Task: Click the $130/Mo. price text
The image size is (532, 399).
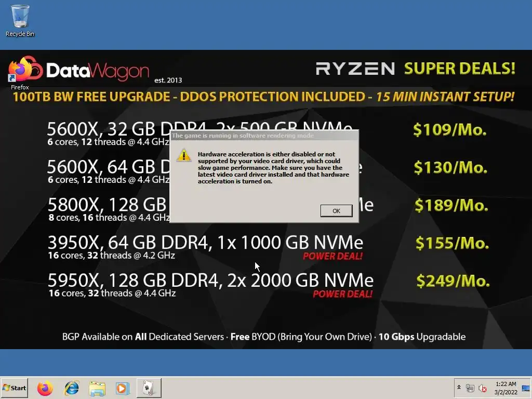Action: click(450, 168)
